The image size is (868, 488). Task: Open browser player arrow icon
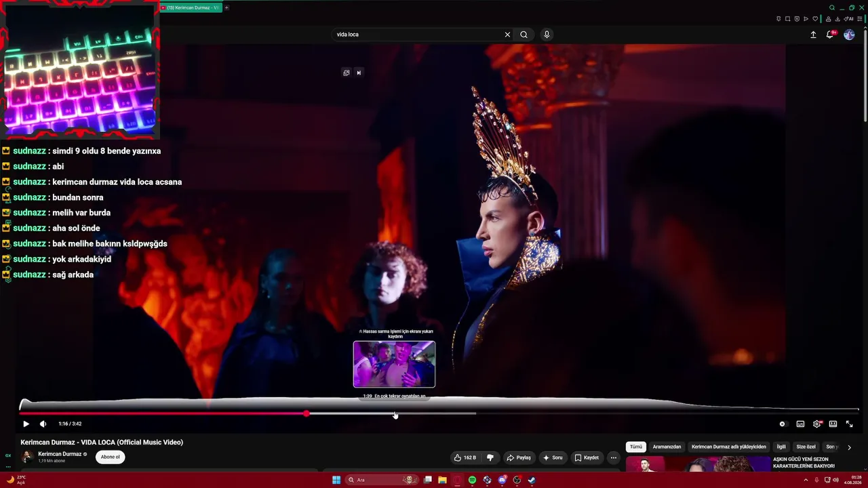pos(806,19)
